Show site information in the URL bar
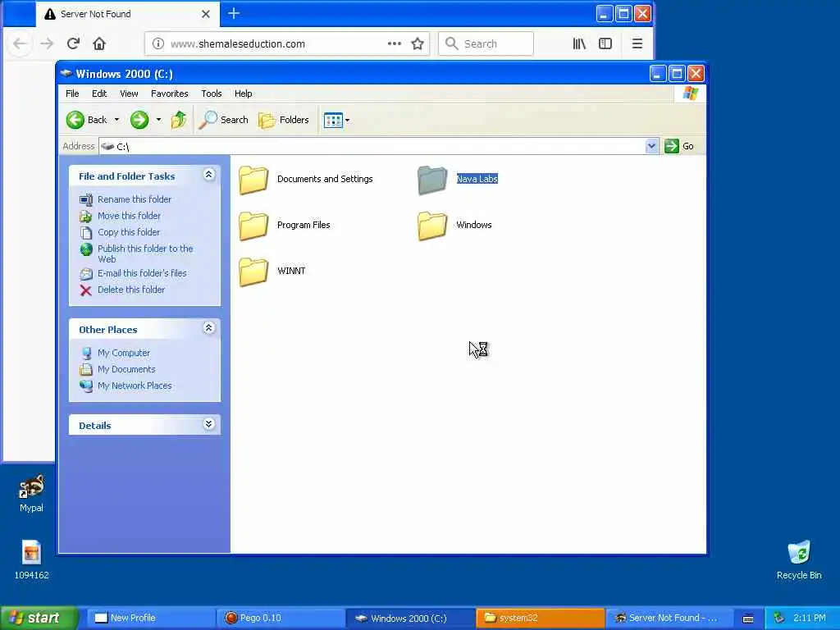This screenshot has width=840, height=630. (158, 43)
